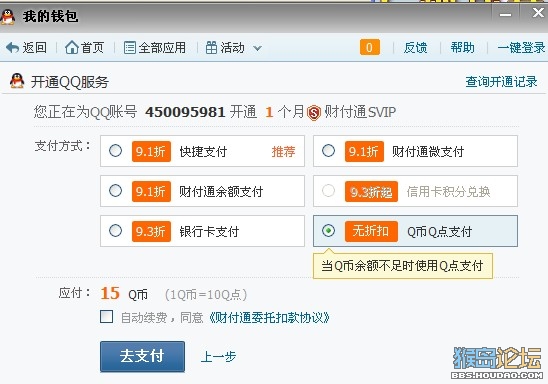Click the list icon for 全部应用
This screenshot has height=384, width=548.
130,48
